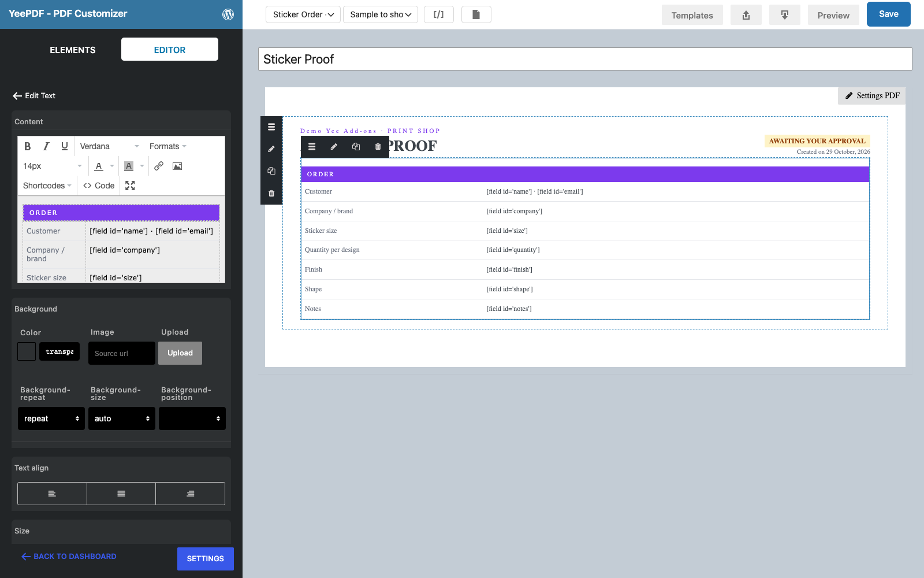Click the background color swatch

[x=27, y=351]
